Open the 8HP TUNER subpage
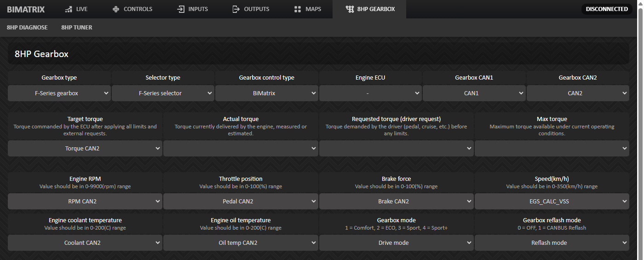The width and height of the screenshot is (644, 260). click(77, 28)
